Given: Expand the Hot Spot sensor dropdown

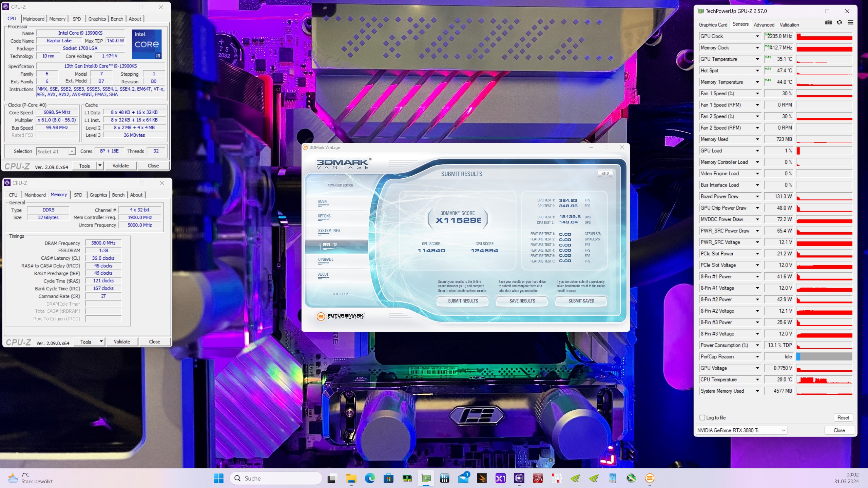Looking at the screenshot, I should pos(757,71).
